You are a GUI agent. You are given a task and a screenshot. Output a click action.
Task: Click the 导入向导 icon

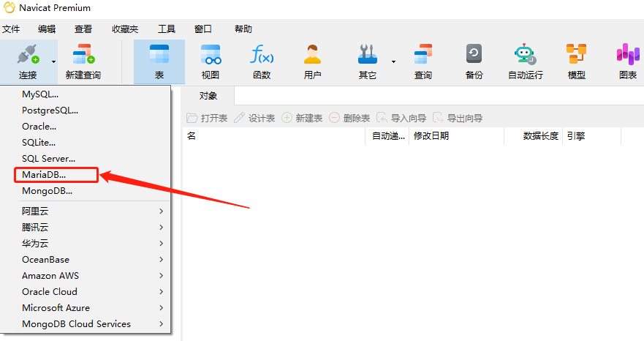tap(382, 119)
